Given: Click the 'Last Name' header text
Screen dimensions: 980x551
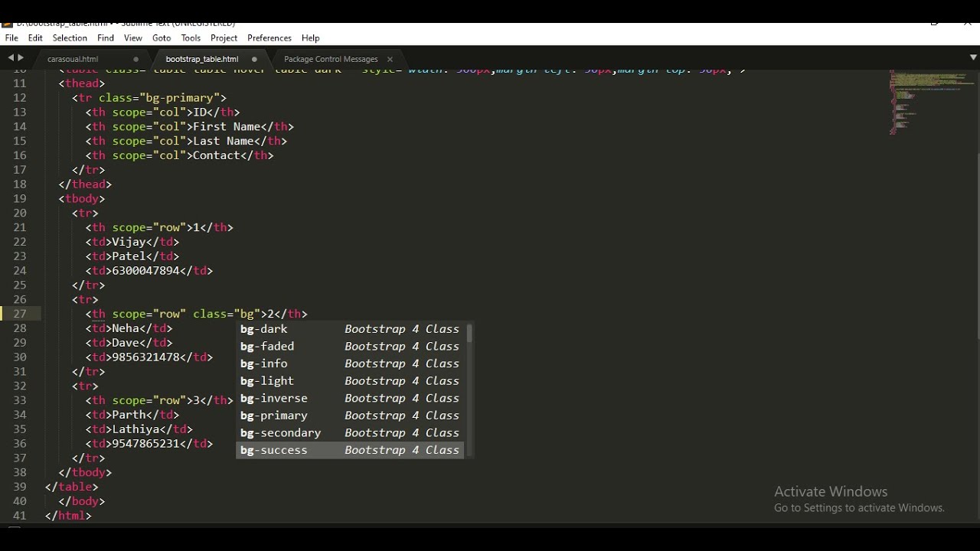Looking at the screenshot, I should click(x=223, y=141).
